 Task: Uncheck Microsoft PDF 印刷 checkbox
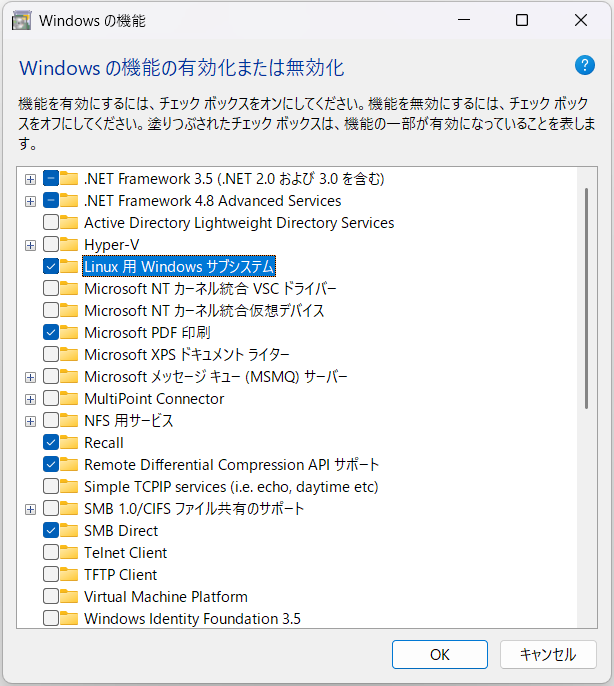pos(51,332)
